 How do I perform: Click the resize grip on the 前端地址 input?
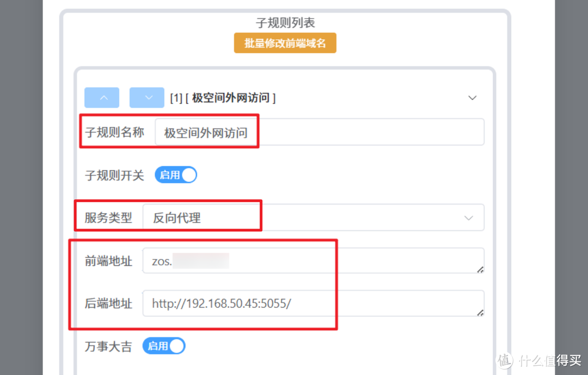(481, 270)
